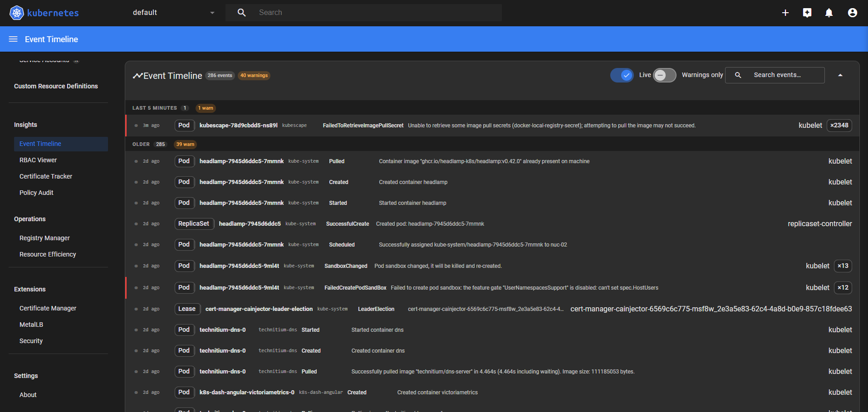Click the 1 warn badge under Last 5 Minutes
The image size is (868, 412).
coord(206,108)
